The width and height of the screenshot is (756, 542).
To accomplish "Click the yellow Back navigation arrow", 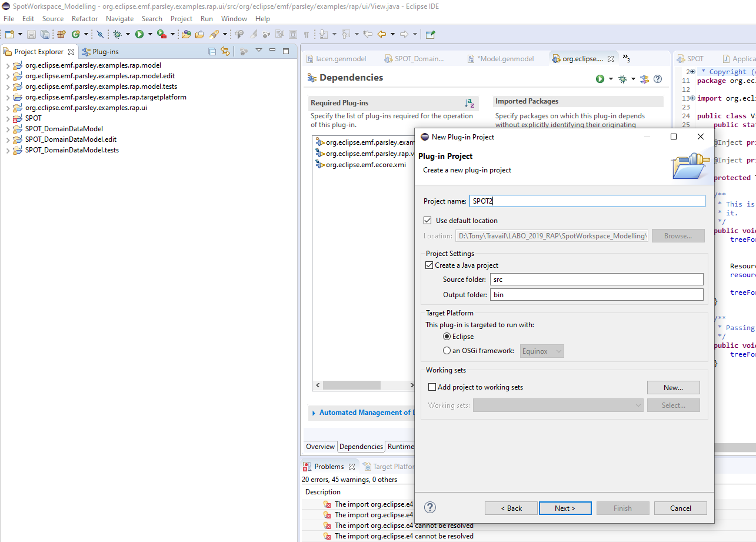I will 382,34.
